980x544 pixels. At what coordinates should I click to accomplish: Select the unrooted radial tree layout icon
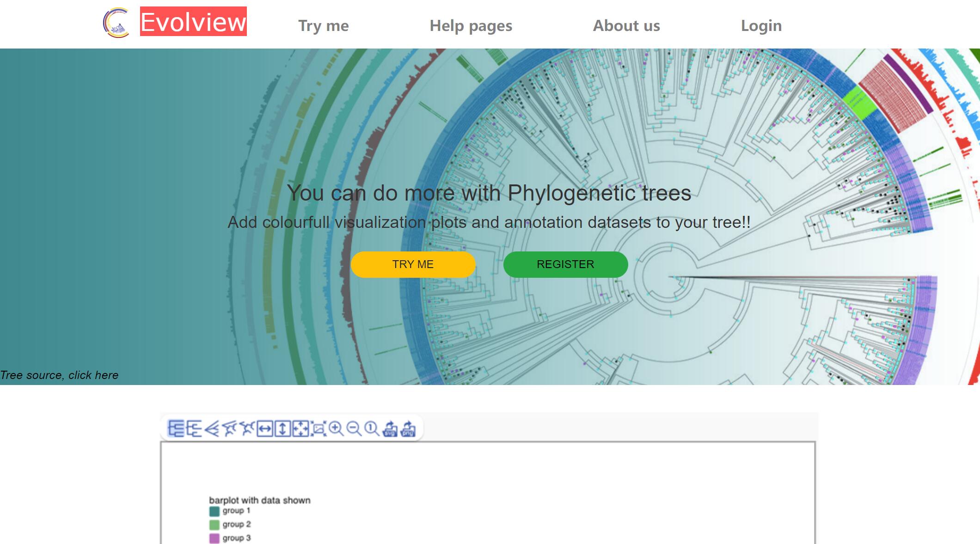pyautogui.click(x=247, y=428)
